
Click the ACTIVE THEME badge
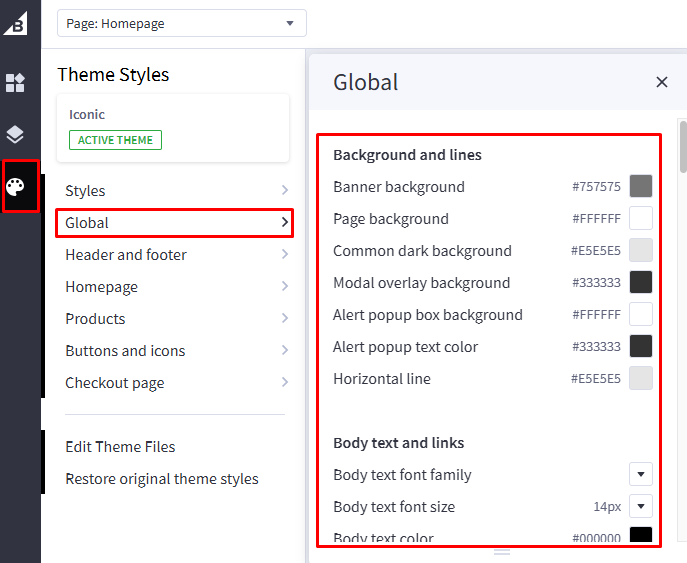tap(115, 140)
